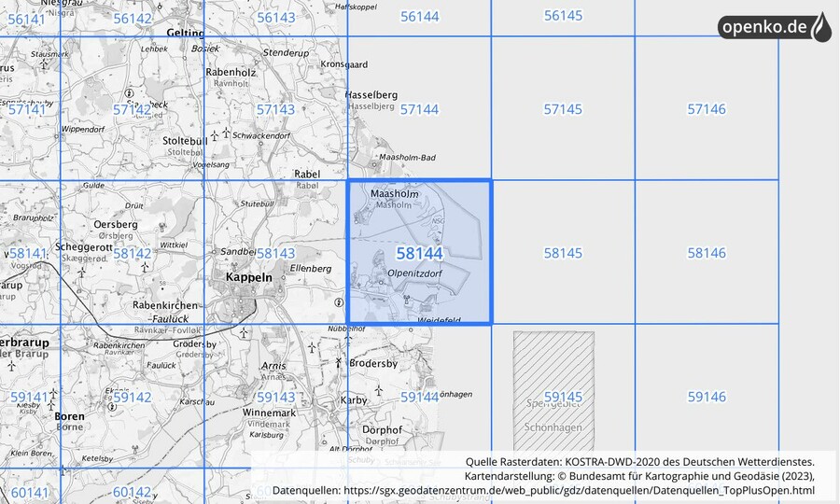
Task: Click the Rabenholz place label
Action: [231, 72]
